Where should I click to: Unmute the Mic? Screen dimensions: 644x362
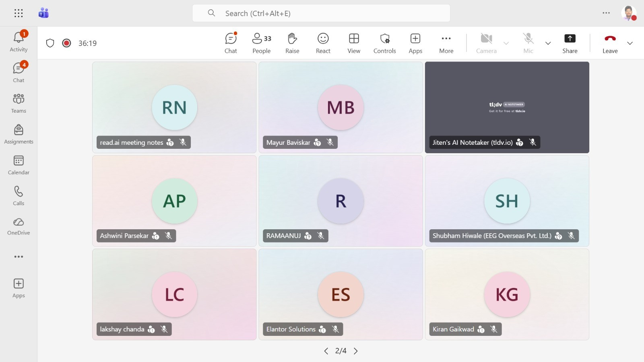tap(528, 43)
